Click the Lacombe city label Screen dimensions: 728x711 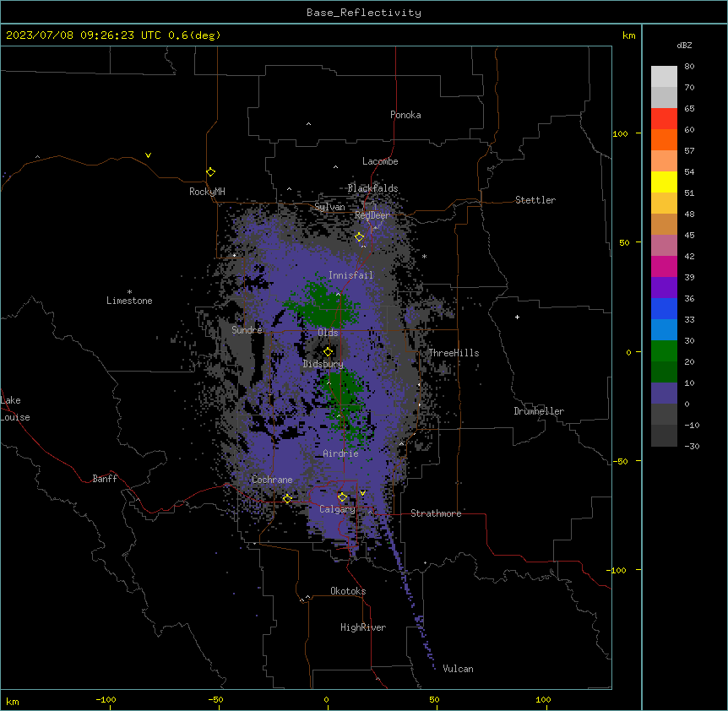point(380,161)
